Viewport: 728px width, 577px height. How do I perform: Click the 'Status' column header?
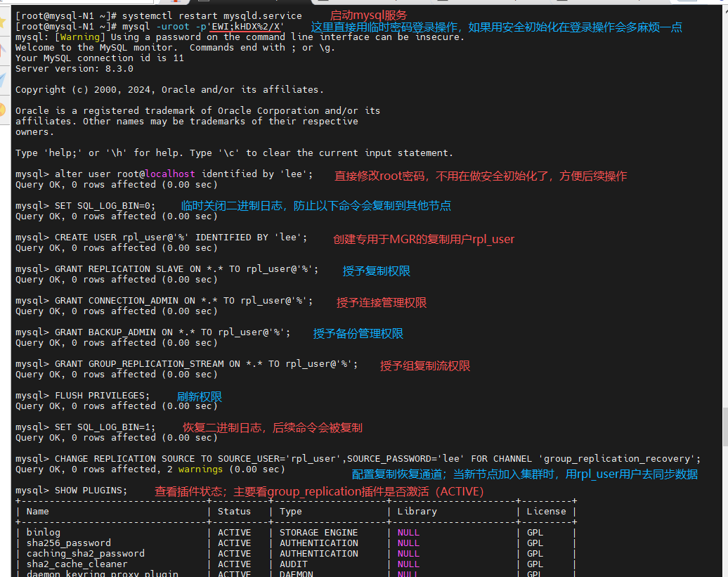pyautogui.click(x=235, y=512)
